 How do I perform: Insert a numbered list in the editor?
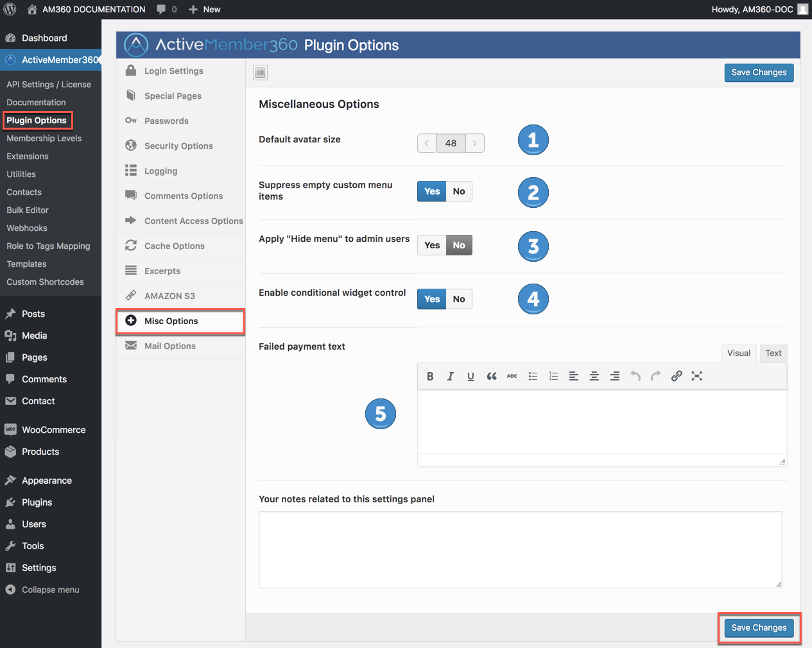pyautogui.click(x=553, y=377)
